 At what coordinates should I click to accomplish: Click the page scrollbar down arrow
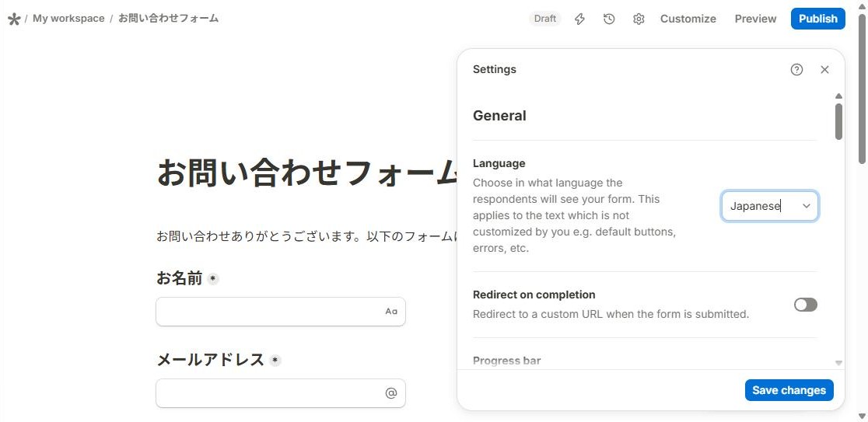pos(862,416)
